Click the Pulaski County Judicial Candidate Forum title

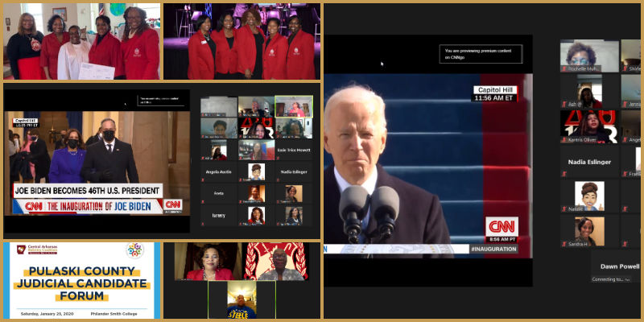pyautogui.click(x=80, y=283)
